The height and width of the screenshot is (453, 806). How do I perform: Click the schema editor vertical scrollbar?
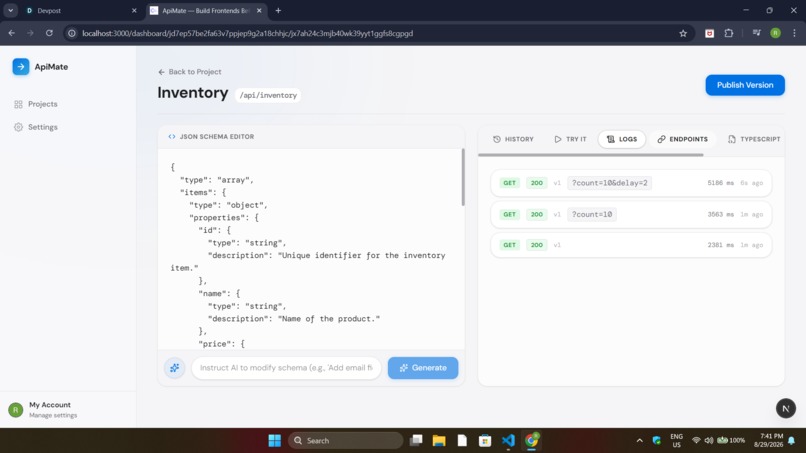point(463,177)
